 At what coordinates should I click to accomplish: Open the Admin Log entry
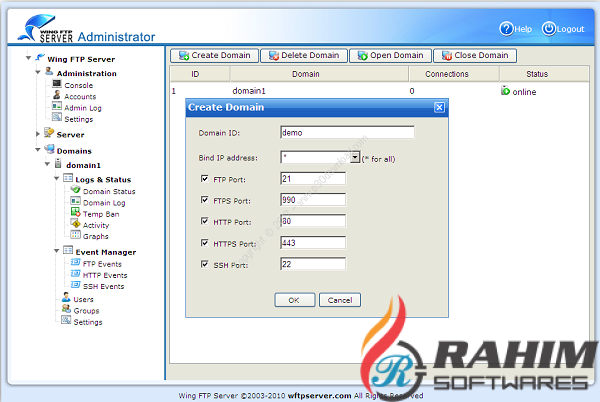pos(82,107)
